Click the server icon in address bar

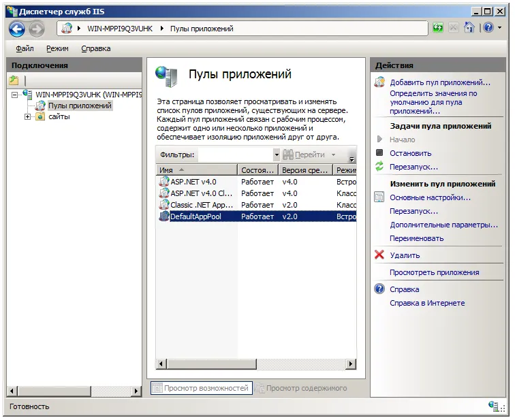(67, 28)
